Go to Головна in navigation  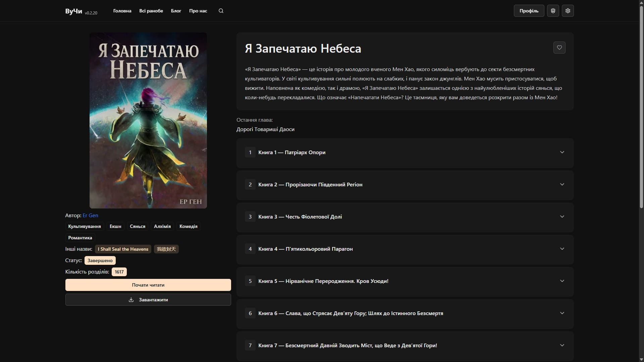click(x=122, y=11)
